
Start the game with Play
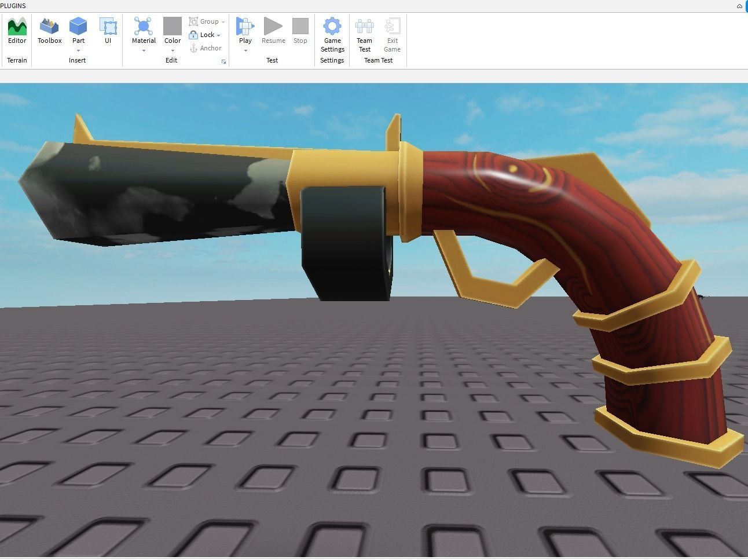(x=245, y=31)
